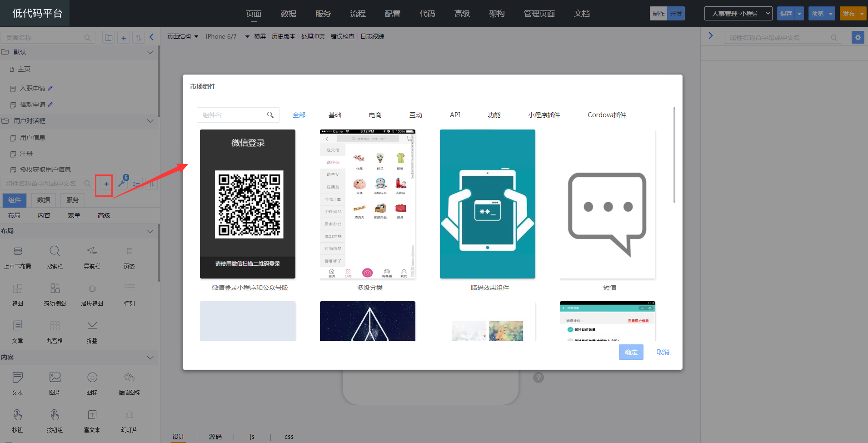Collapse the 用户对话框 folder chevron
The image size is (868, 443).
(150, 121)
